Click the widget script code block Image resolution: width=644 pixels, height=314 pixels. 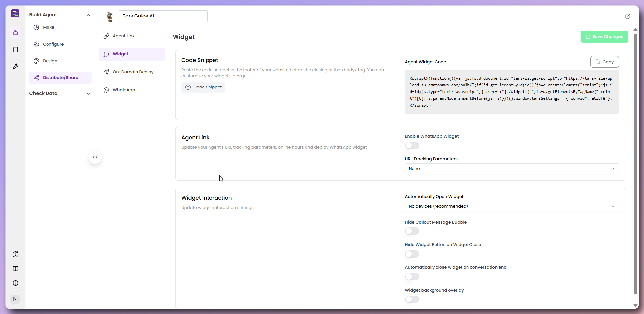[512, 92]
